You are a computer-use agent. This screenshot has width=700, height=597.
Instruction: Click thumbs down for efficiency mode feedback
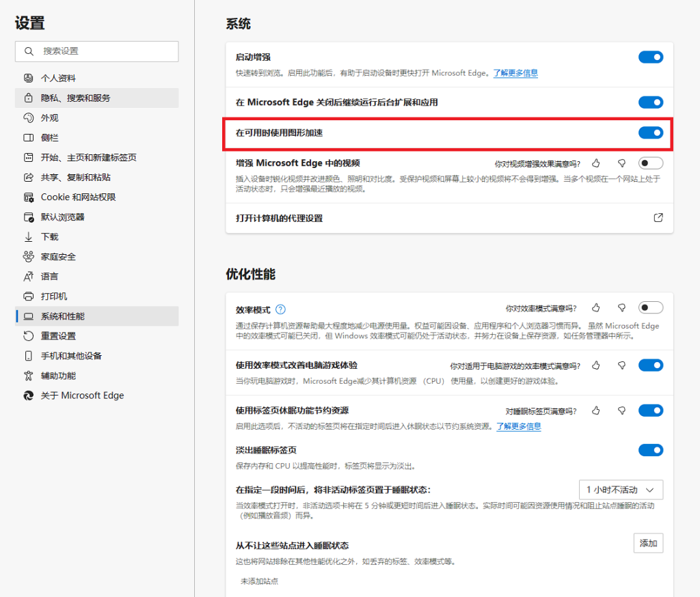pyautogui.click(x=621, y=307)
